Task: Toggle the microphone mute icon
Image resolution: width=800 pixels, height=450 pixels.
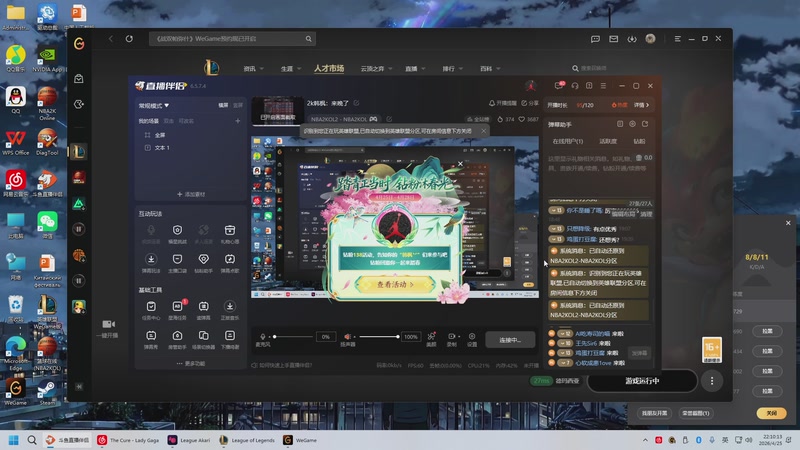Action: (262, 337)
